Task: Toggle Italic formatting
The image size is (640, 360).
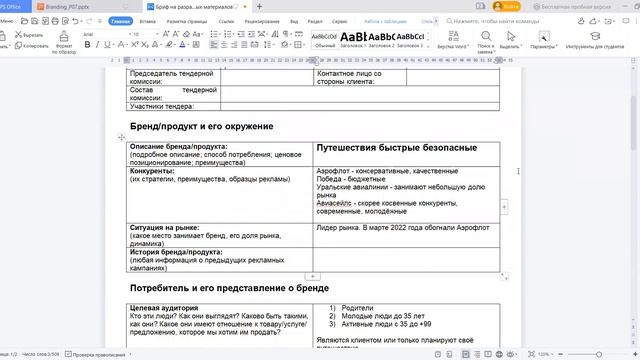Action: tap(97, 45)
